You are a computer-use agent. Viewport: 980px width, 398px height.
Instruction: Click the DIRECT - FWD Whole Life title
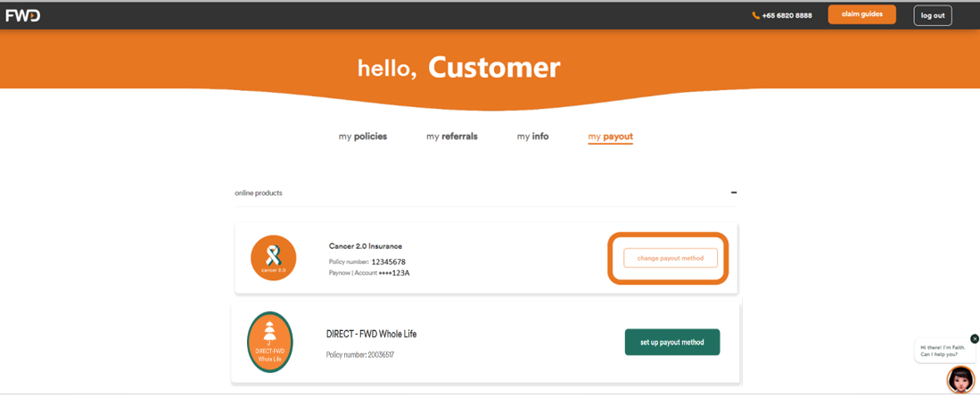pos(371,334)
